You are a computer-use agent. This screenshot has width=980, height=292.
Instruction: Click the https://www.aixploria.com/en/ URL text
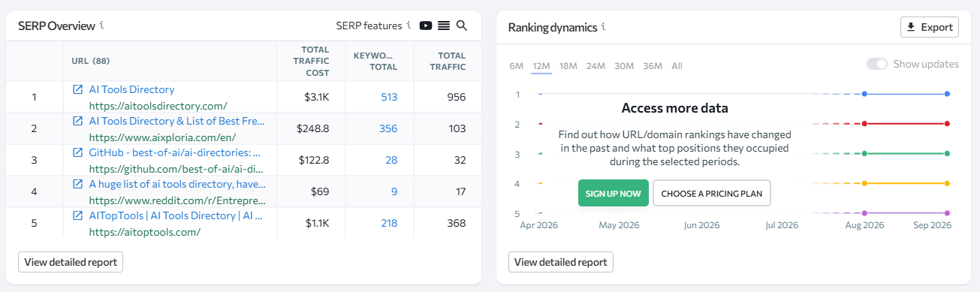coord(162,137)
